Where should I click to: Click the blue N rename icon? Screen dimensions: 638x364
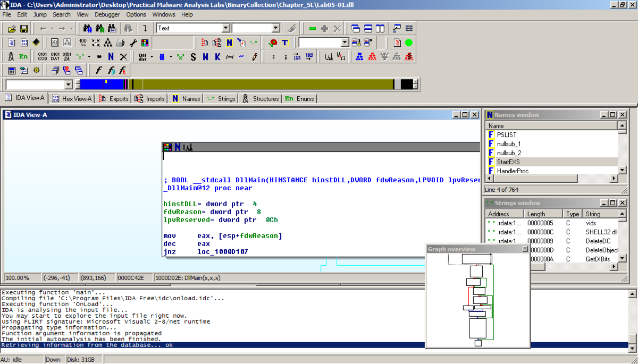click(111, 56)
